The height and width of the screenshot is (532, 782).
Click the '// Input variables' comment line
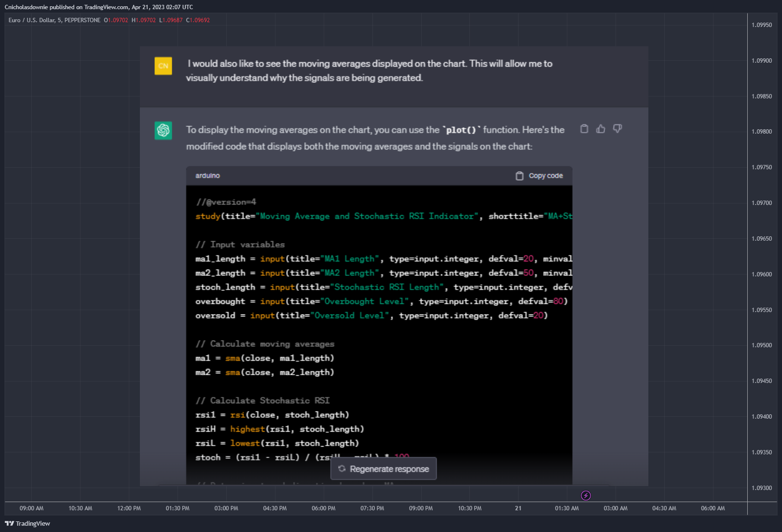pyautogui.click(x=240, y=245)
